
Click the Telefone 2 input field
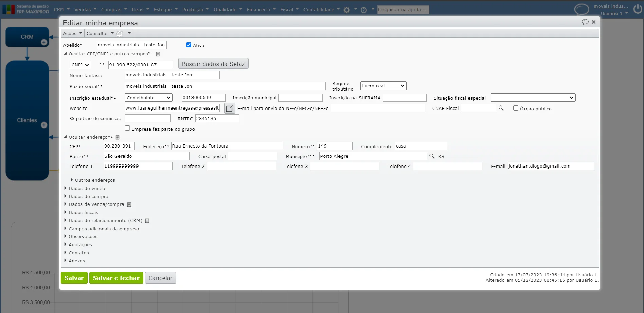241,166
